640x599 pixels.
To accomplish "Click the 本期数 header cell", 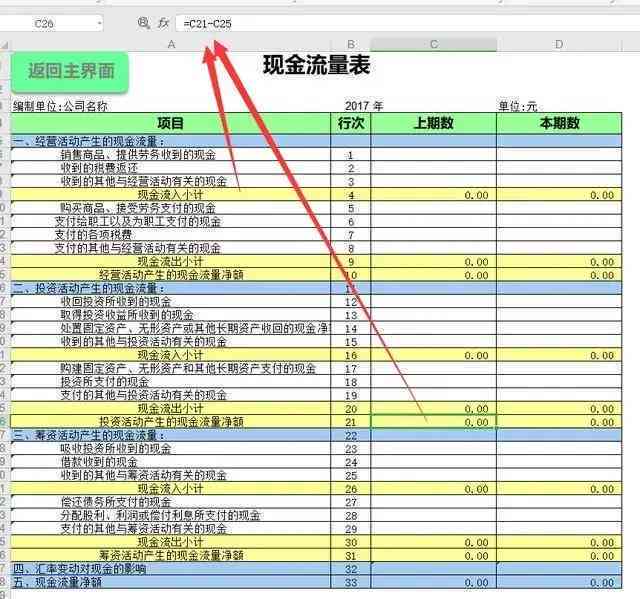I will tap(559, 123).
